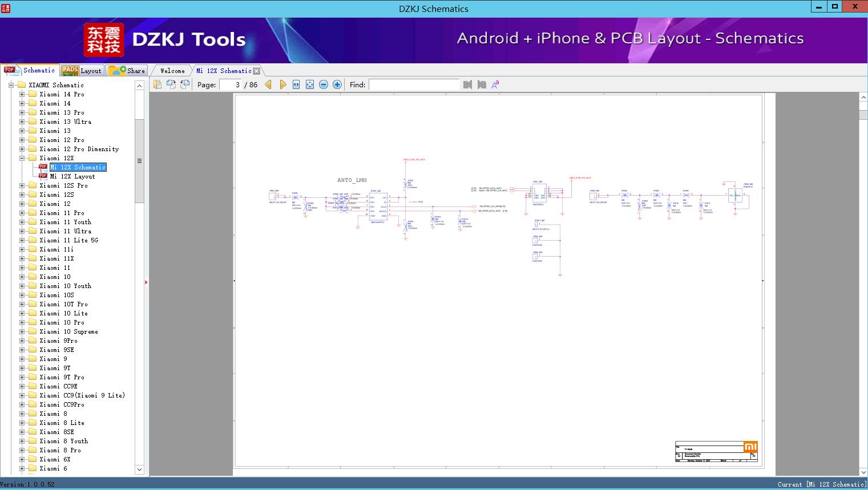Select Xiaomi 6X folder in tree

[x=55, y=459]
